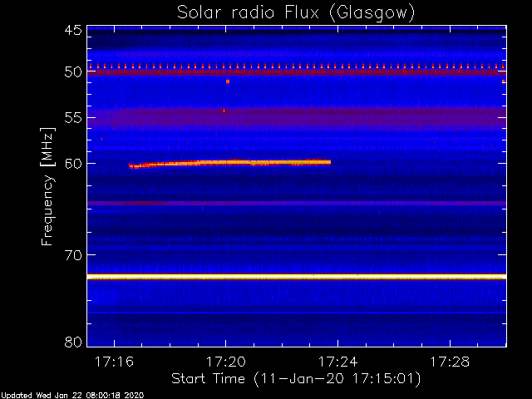The height and width of the screenshot is (399, 532).
Task: Click the 55 frequency tick label
Action: 73,118
